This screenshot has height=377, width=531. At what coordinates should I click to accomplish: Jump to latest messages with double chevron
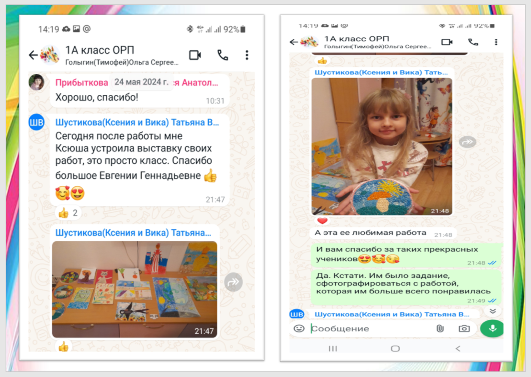[493, 311]
